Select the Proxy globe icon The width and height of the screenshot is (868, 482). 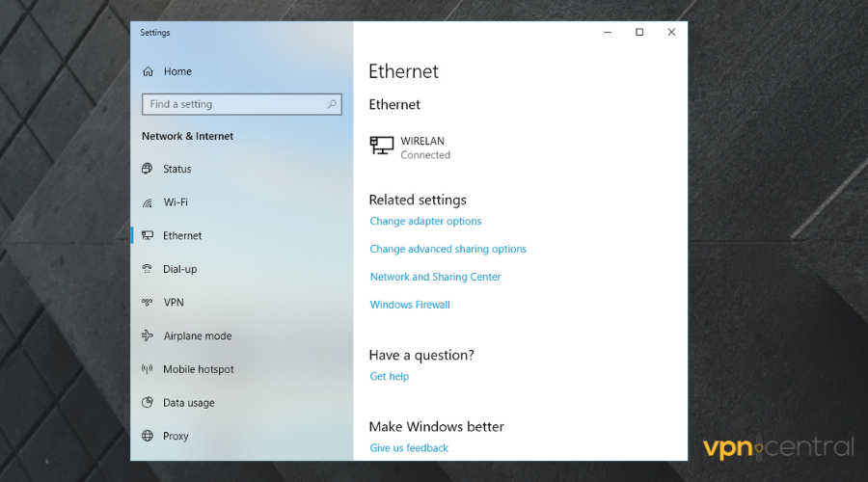click(148, 436)
